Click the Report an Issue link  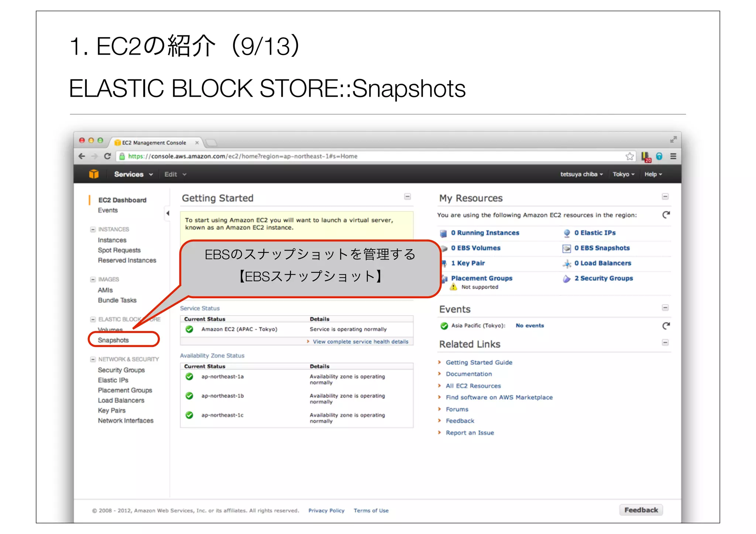click(x=470, y=433)
